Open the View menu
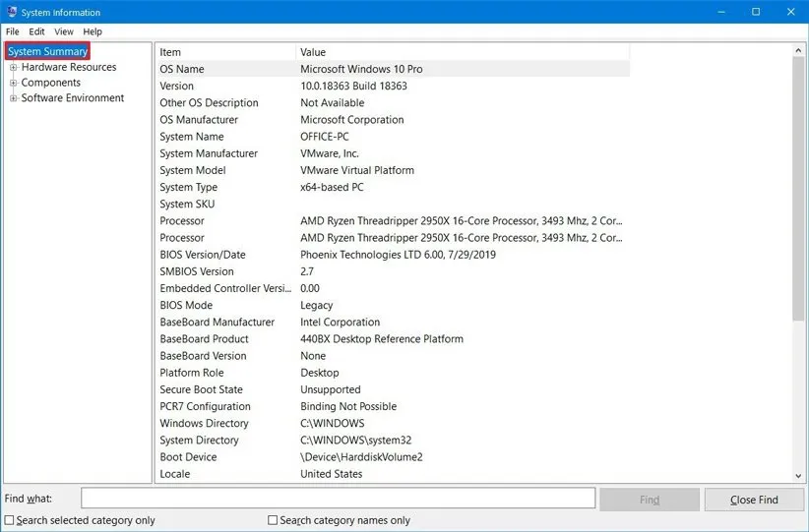 point(63,31)
